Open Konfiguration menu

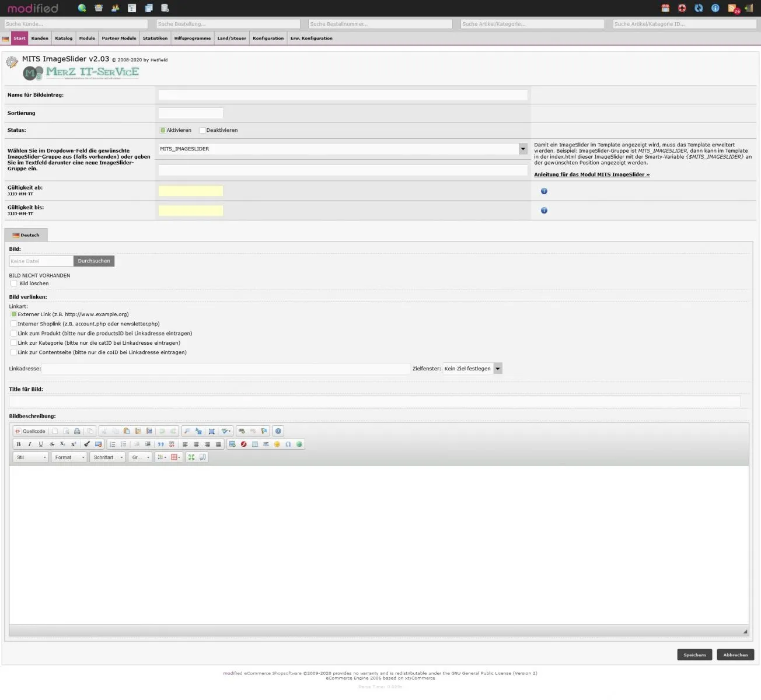coord(268,38)
